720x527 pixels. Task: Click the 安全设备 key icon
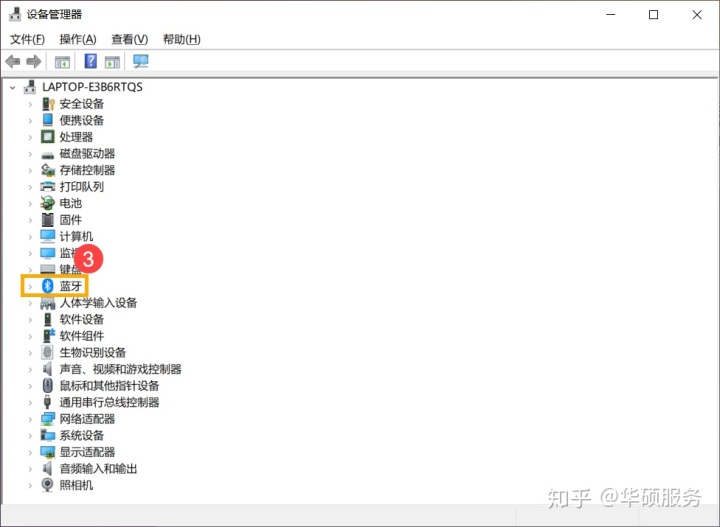[x=48, y=104]
